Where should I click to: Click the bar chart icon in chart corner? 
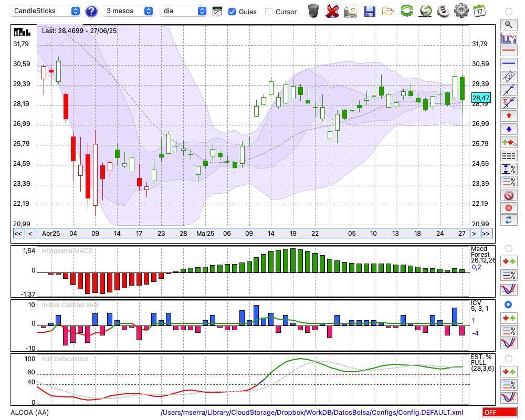click(23, 32)
